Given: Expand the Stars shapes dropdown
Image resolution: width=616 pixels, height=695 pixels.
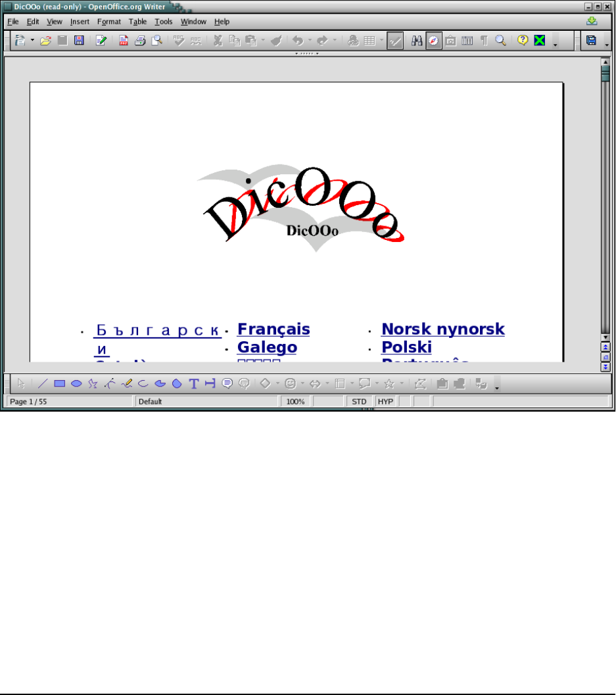Looking at the screenshot, I should 402,384.
